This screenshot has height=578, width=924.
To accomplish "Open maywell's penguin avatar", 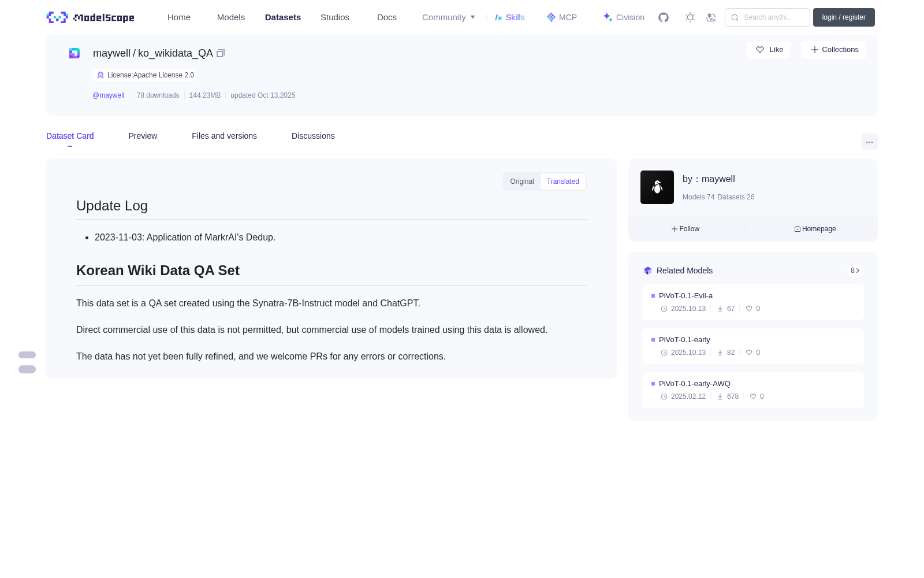I will 657,187.
